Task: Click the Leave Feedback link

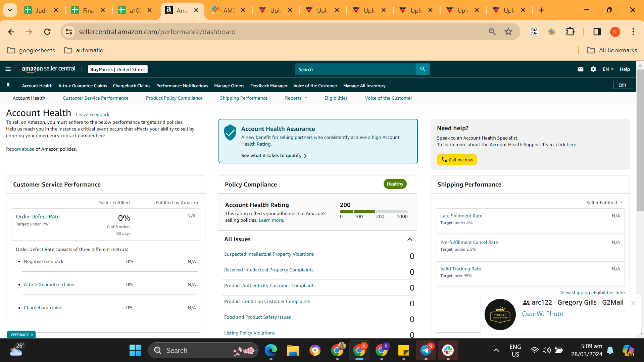Action: (x=93, y=114)
